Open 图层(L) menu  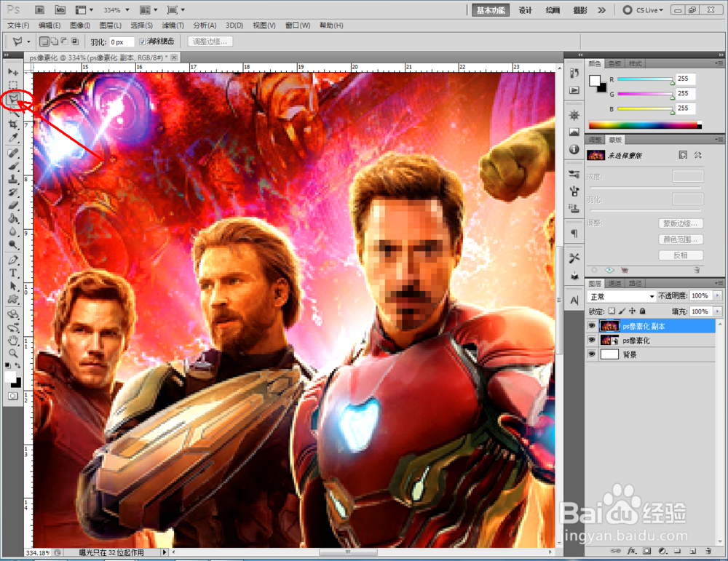click(x=111, y=25)
